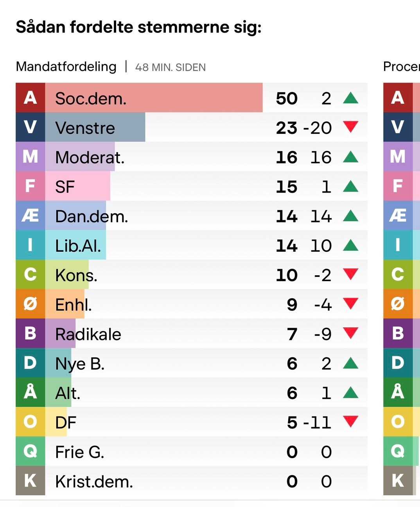Viewport: 420px width, 507px height.
Task: Click the grey K badge beside Krist.dem.
Action: pyautogui.click(x=30, y=481)
